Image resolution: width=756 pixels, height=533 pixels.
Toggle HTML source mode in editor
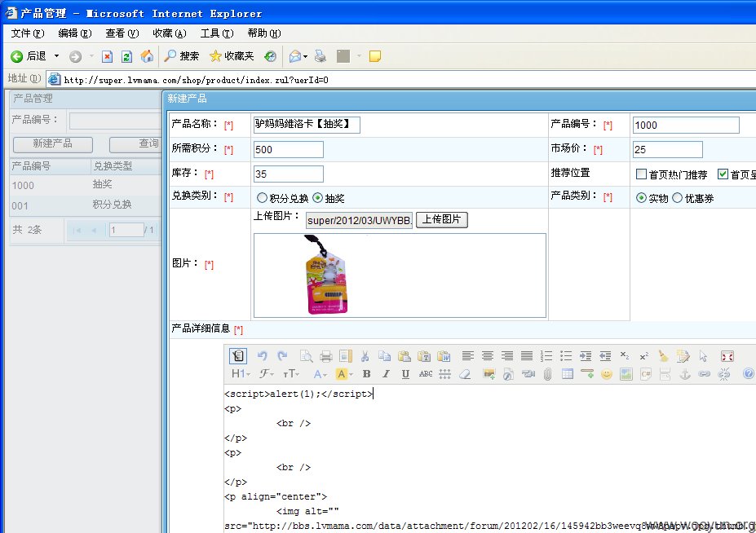pyautogui.click(x=237, y=356)
